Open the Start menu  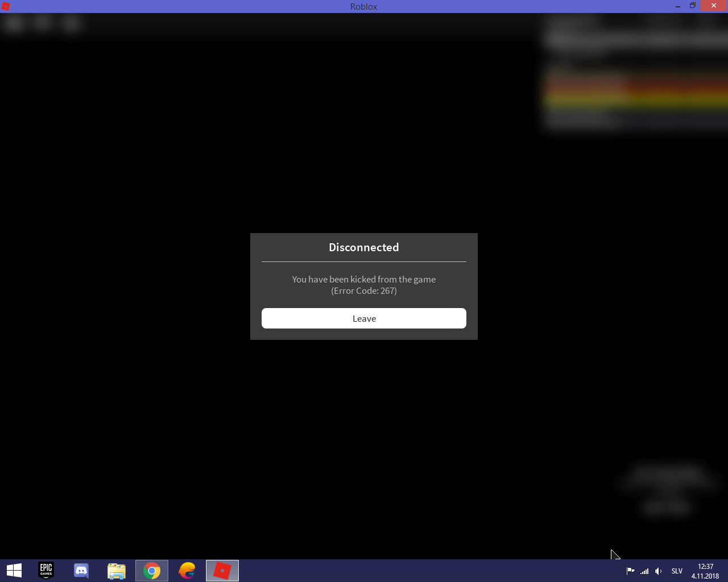pos(13,571)
